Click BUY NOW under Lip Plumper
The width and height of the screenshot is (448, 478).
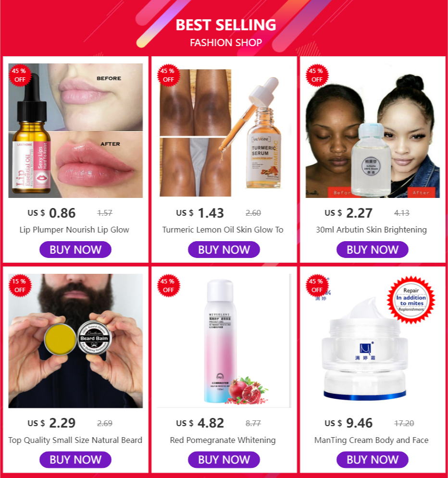[75, 250]
